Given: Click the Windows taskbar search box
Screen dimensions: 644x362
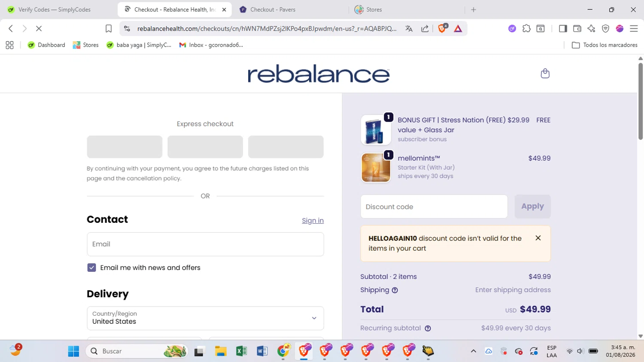Looking at the screenshot, I should tap(137, 351).
